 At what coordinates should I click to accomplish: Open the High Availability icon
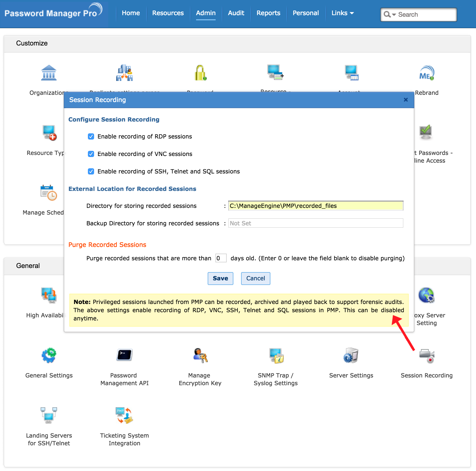click(x=49, y=295)
